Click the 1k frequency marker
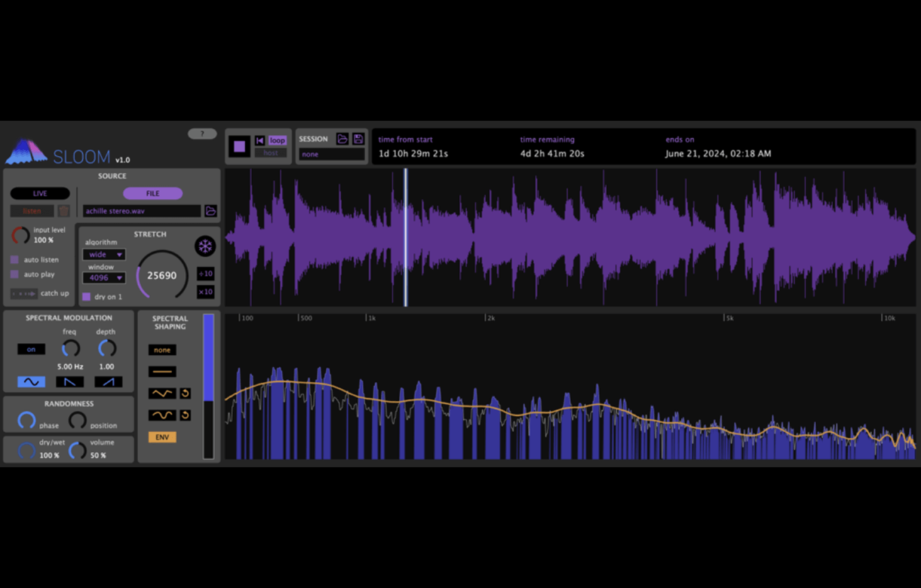 (x=372, y=319)
